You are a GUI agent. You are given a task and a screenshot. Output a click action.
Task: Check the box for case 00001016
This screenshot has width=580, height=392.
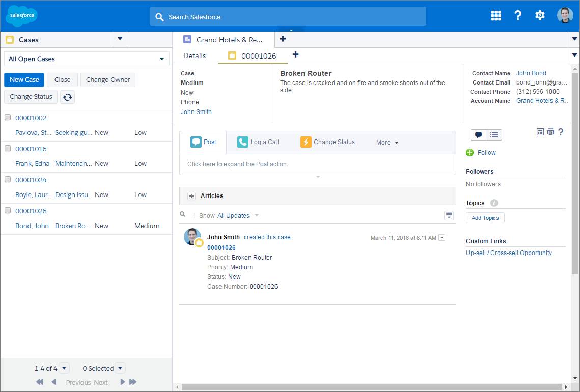(x=8, y=148)
